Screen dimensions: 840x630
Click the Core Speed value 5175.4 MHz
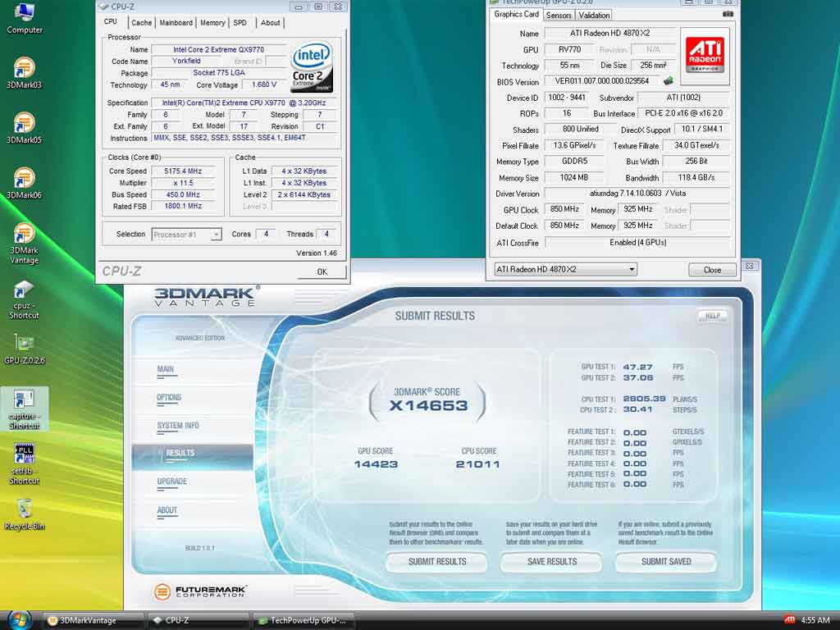pos(183,171)
